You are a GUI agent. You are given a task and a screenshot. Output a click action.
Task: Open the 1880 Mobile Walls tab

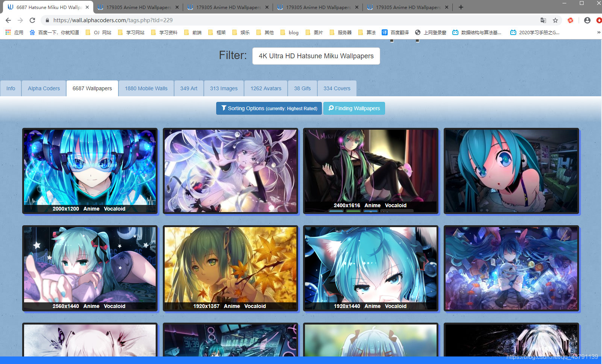click(146, 88)
